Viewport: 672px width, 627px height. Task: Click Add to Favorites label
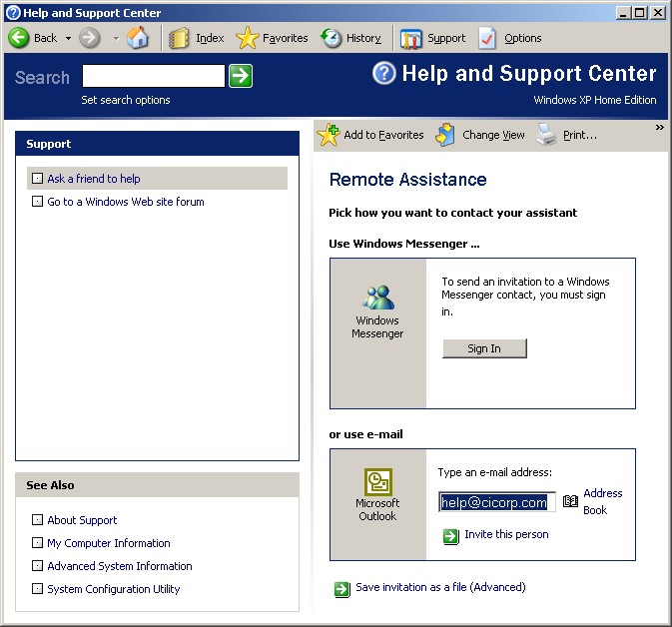click(383, 135)
